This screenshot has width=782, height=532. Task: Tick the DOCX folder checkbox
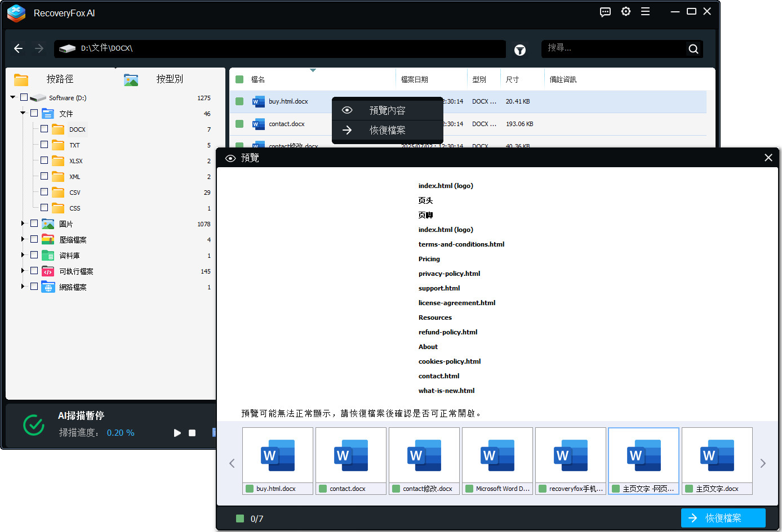click(45, 129)
